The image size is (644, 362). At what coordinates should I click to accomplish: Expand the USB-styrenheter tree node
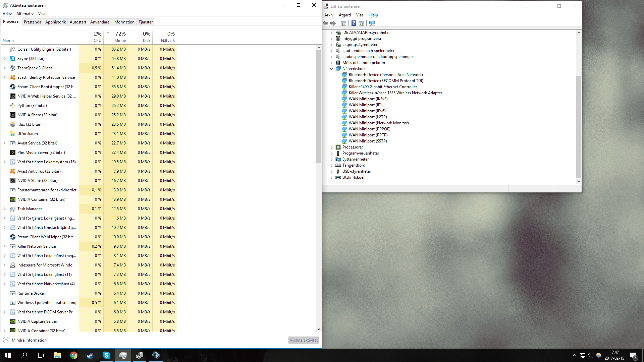(x=331, y=171)
